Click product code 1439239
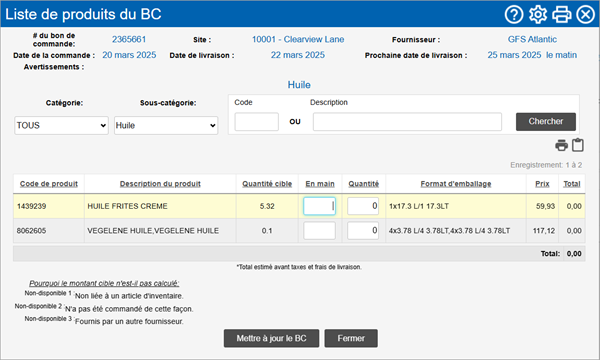This screenshot has height=360, width=600. tap(31, 206)
